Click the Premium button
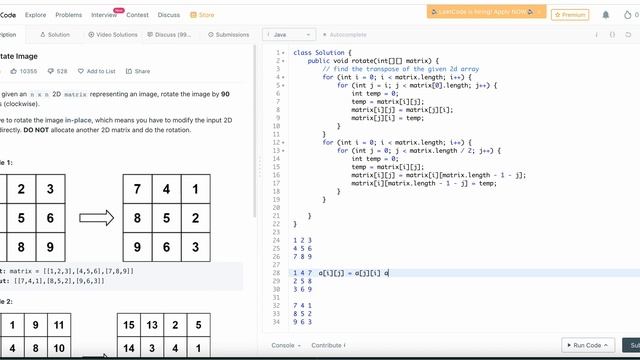The width and height of the screenshot is (640, 360). [x=570, y=15]
